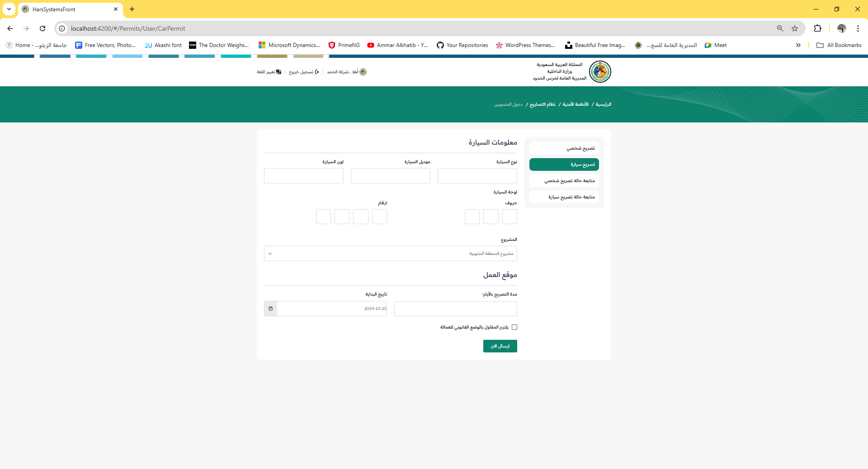Open The Doctor Weighs... bookmark
This screenshot has width=868, height=469.
click(x=219, y=45)
